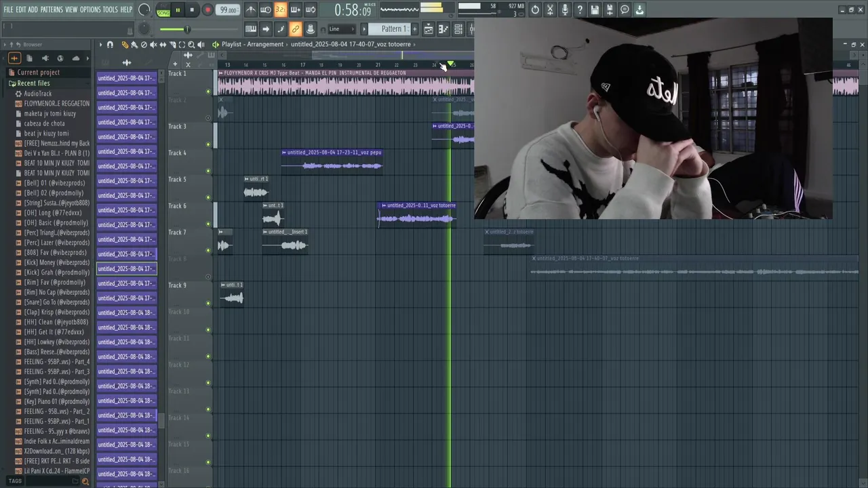Toggle the overdub blend recording button
Screen dimensions: 868x488
pyautogui.click(x=296, y=9)
